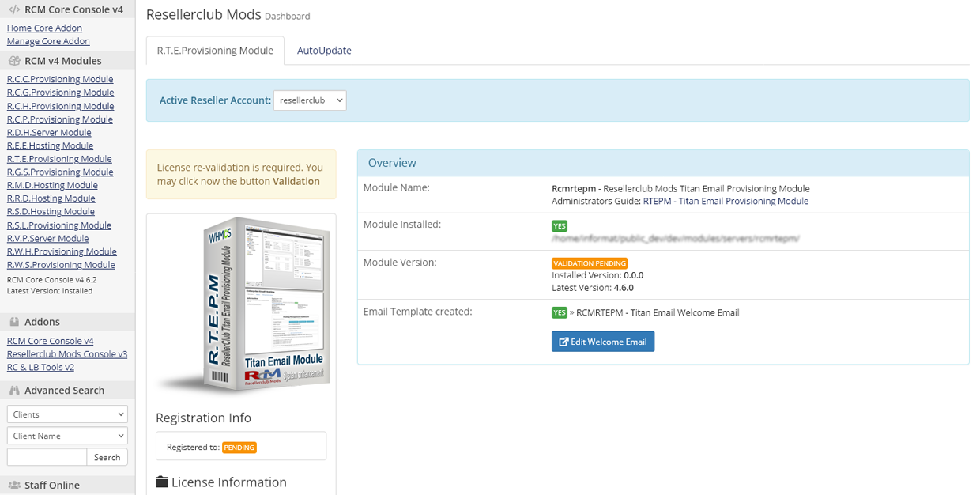Open R.D.H.Server Module
980x495 pixels.
[x=49, y=132]
